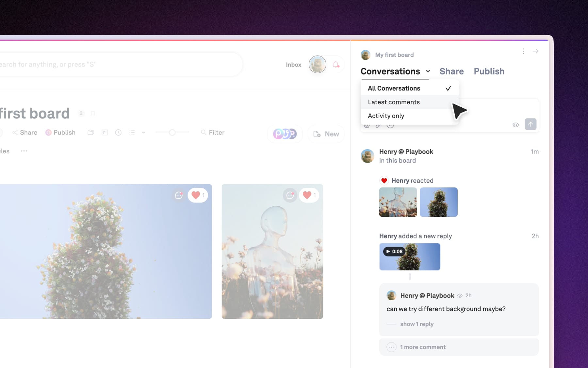Choose Activity only in the filter menu
The image size is (588, 368).
tap(386, 116)
